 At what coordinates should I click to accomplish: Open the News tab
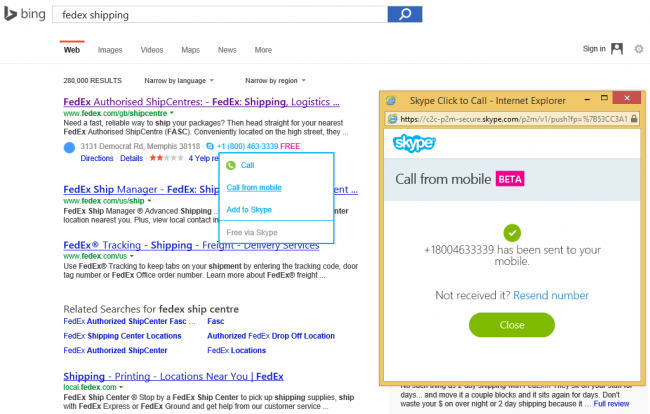[227, 50]
